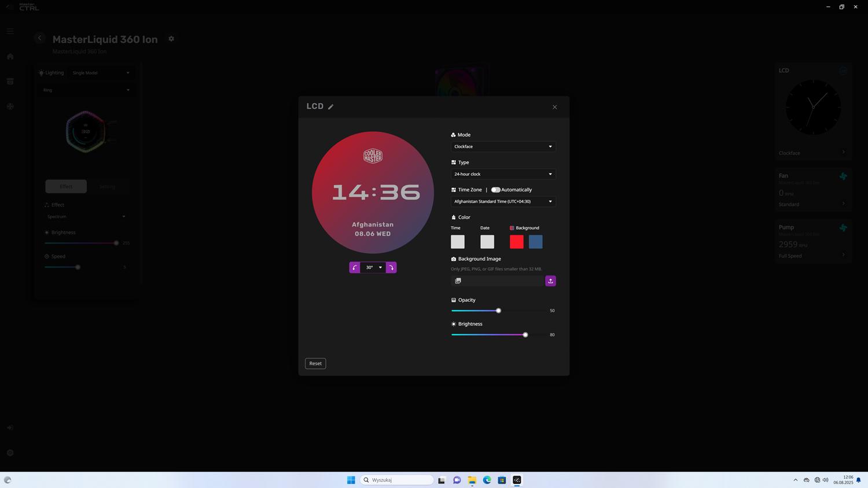Click the Wyszukaj search box in taskbar

(399, 480)
